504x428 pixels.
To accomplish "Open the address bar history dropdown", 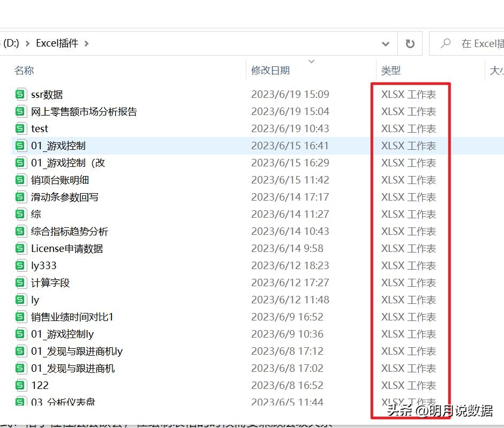I will click(x=386, y=43).
